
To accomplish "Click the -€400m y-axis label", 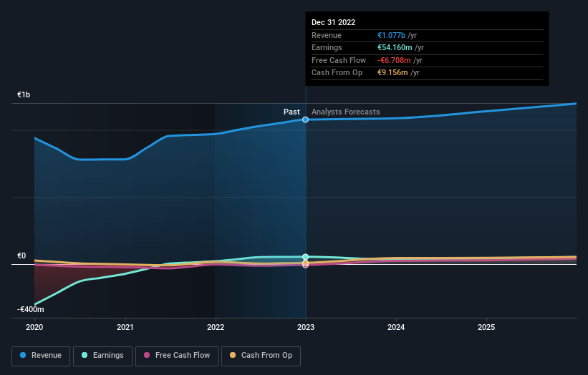I will [30, 309].
